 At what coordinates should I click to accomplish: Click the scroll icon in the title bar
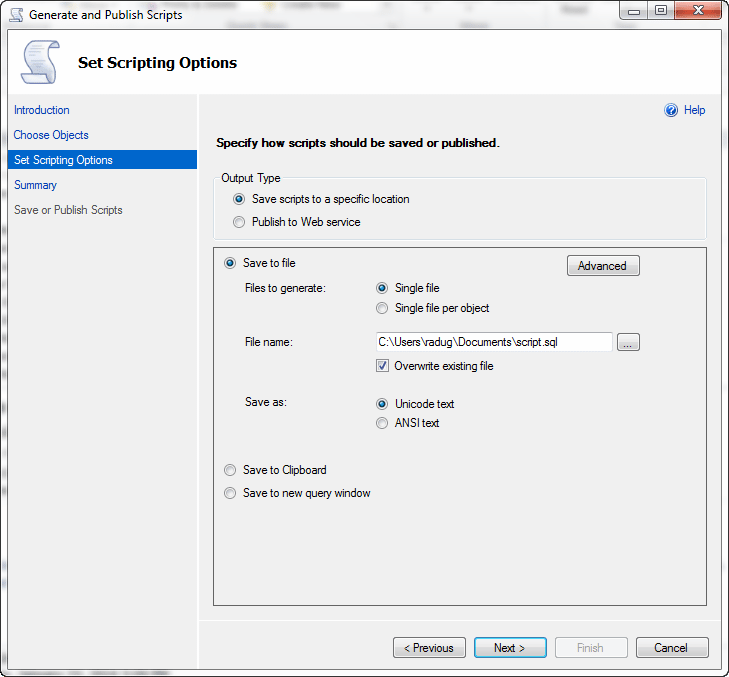(x=16, y=14)
